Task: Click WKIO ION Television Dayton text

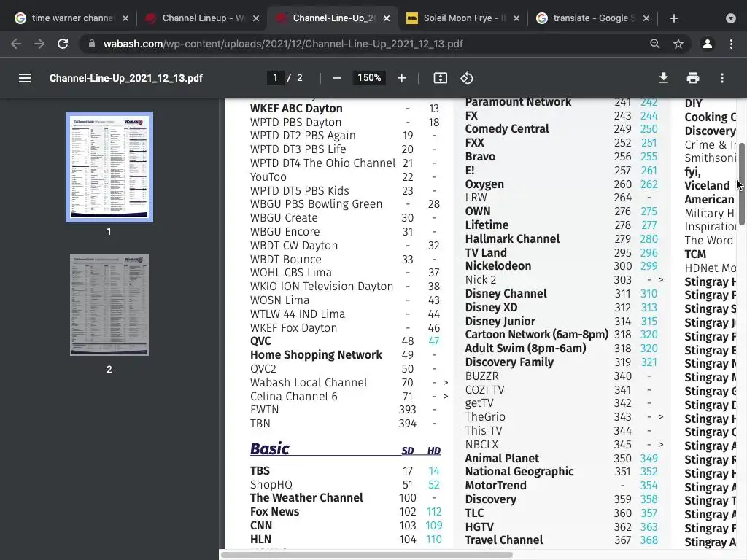Action: click(322, 286)
